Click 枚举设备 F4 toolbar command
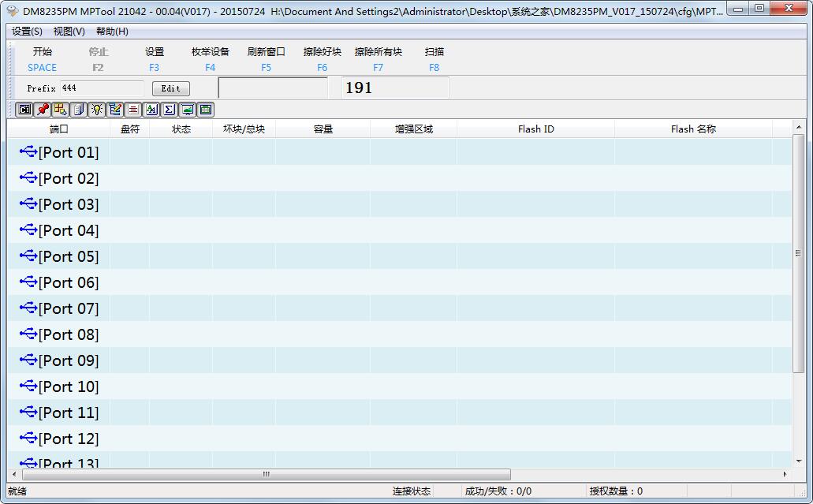 point(211,59)
